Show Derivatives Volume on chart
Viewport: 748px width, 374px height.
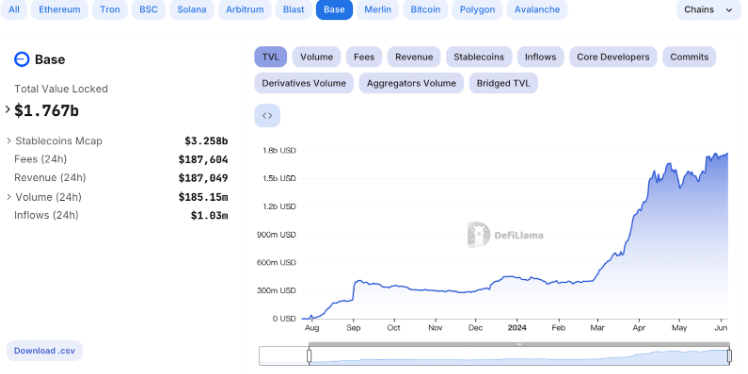pos(304,83)
